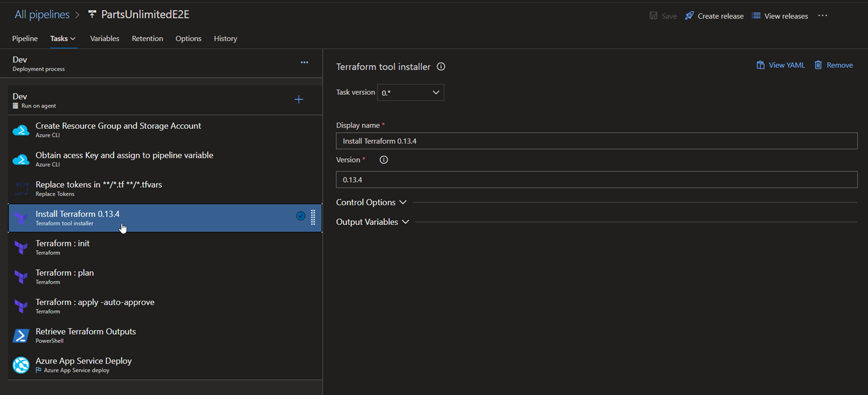Click the pipeline icon before PartsUnlimitedE2E
This screenshot has width=868, height=395.
(x=92, y=15)
